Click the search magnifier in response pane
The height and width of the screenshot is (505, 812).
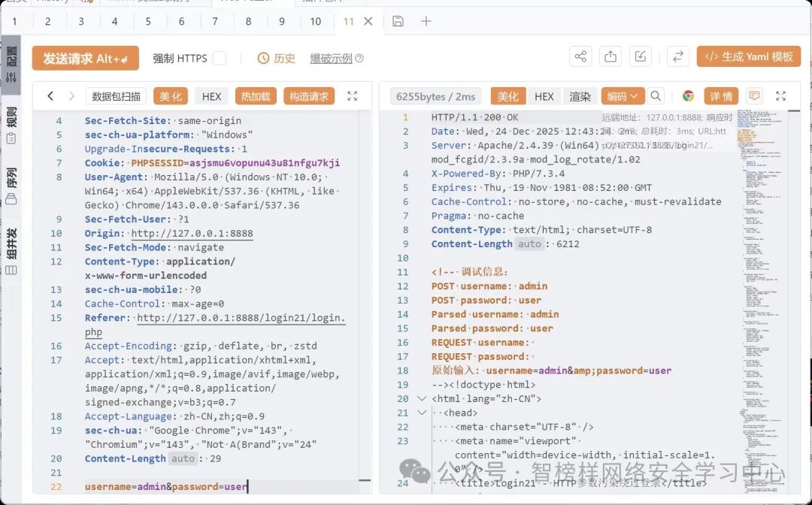pos(656,95)
